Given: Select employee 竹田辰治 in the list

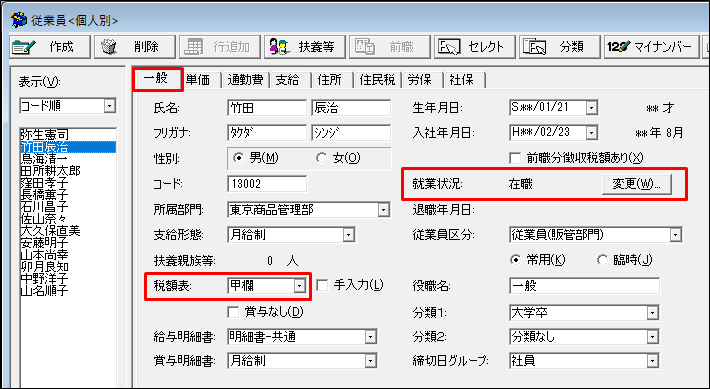Looking at the screenshot, I should click(68, 147).
